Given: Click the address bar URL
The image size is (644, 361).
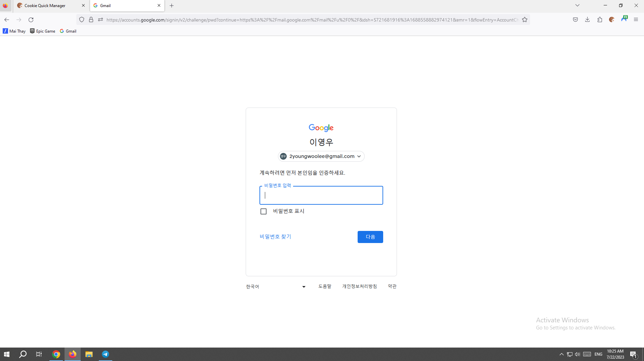Looking at the screenshot, I should (x=312, y=20).
